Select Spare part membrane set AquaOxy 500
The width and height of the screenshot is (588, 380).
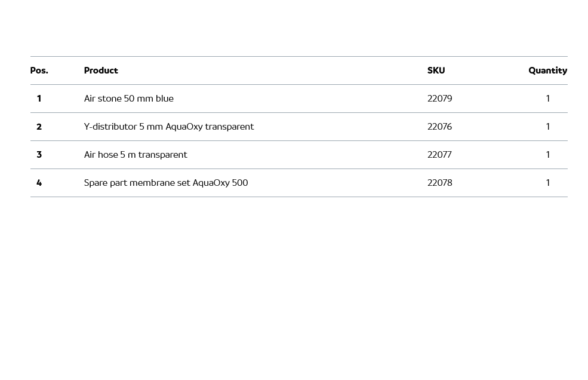(165, 183)
